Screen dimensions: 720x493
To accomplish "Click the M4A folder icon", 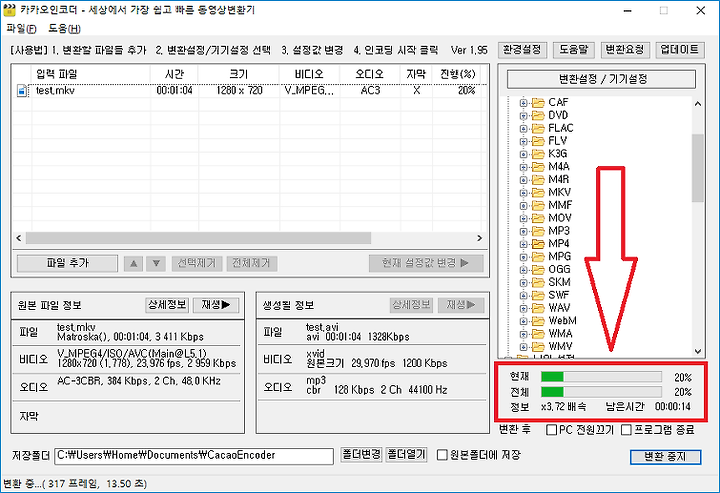I will pos(538,167).
